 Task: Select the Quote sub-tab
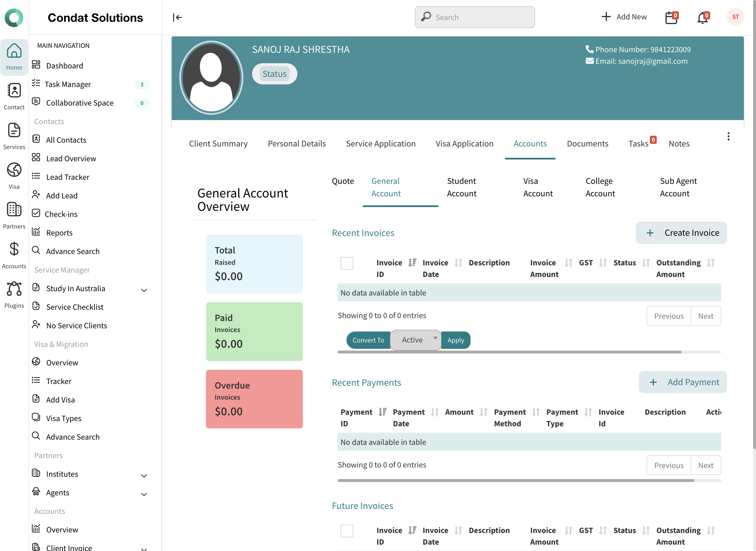point(343,181)
